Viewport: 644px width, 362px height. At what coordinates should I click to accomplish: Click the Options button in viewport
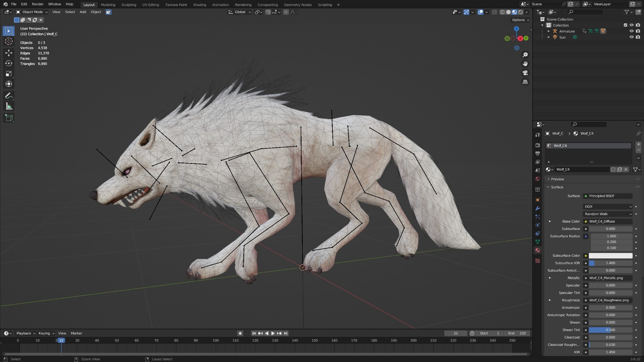[x=520, y=20]
